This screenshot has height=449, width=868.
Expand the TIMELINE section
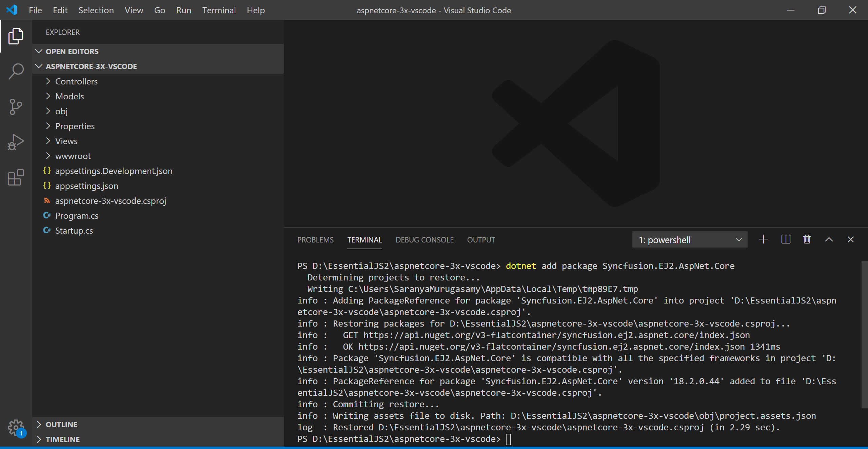click(62, 439)
